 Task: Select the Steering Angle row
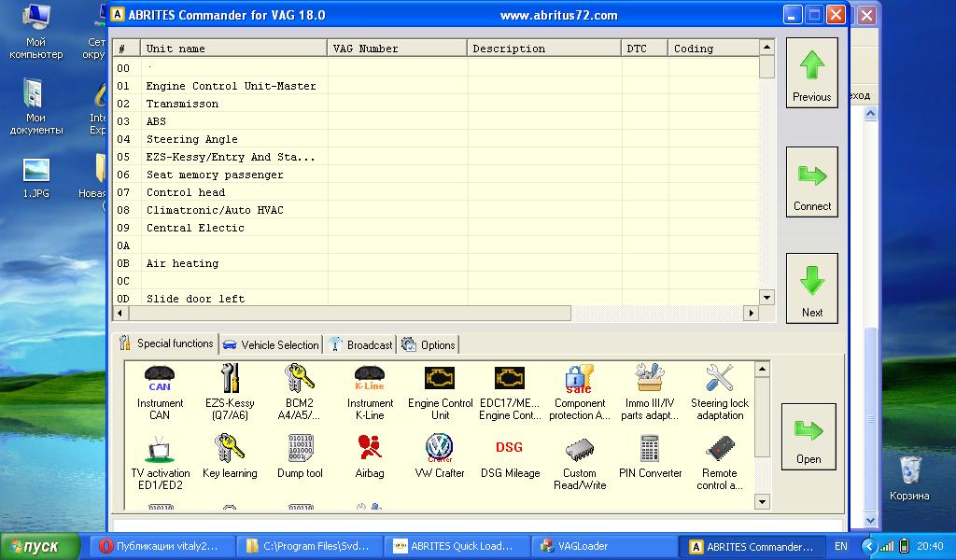point(436,139)
